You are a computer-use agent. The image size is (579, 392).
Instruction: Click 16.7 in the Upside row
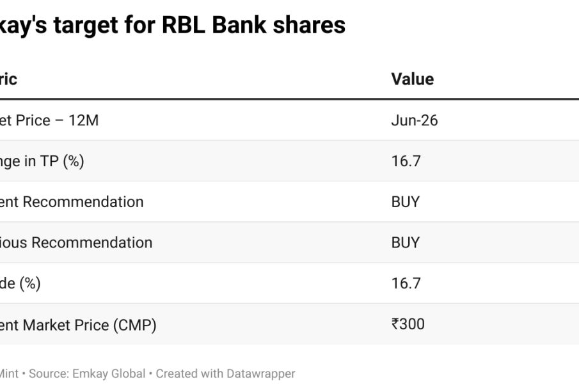coord(406,283)
